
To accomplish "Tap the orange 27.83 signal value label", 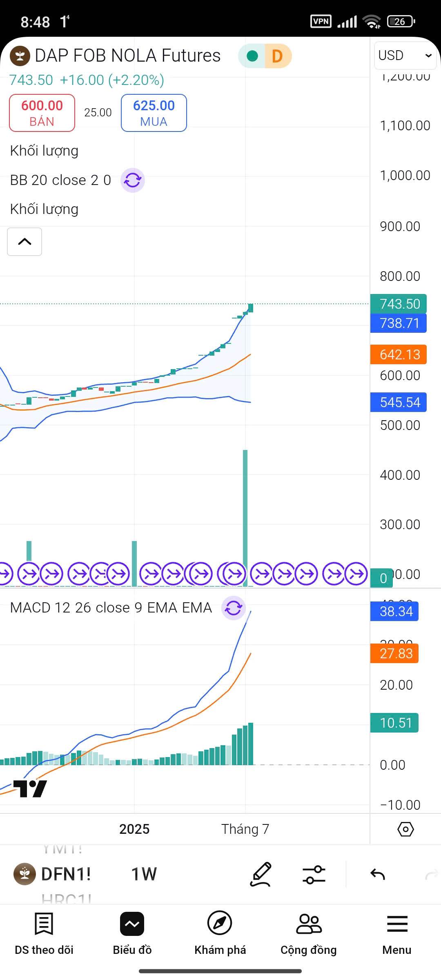I will pos(394,653).
